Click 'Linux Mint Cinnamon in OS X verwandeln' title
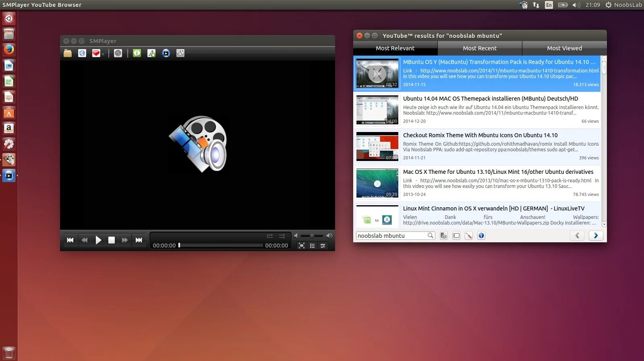Viewport: 644px width, 361px height. point(494,208)
